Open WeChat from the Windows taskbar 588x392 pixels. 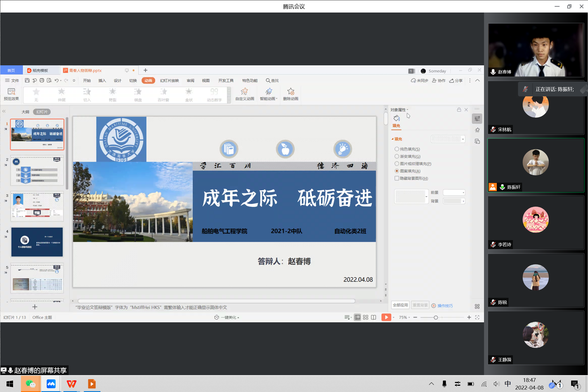[x=31, y=384]
